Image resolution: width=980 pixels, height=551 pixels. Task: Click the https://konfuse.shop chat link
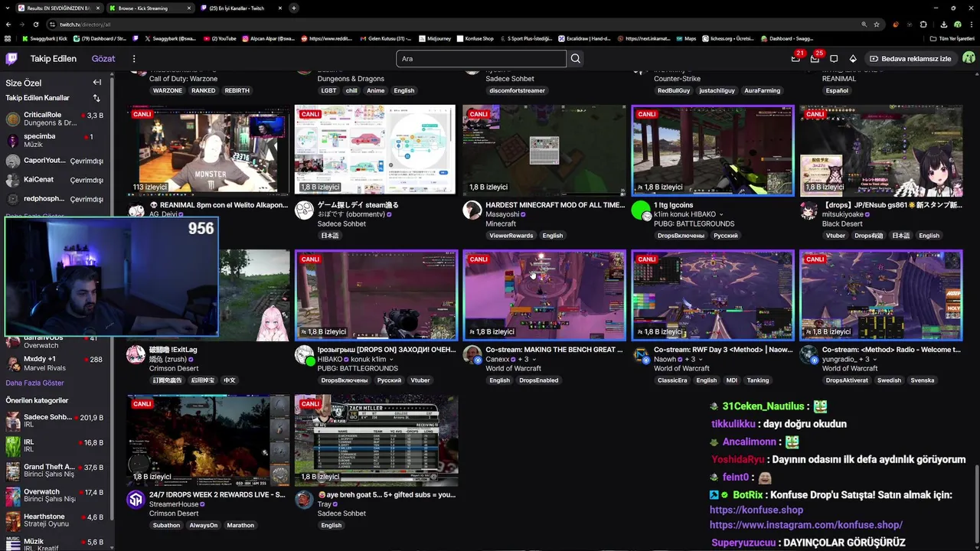point(756,510)
